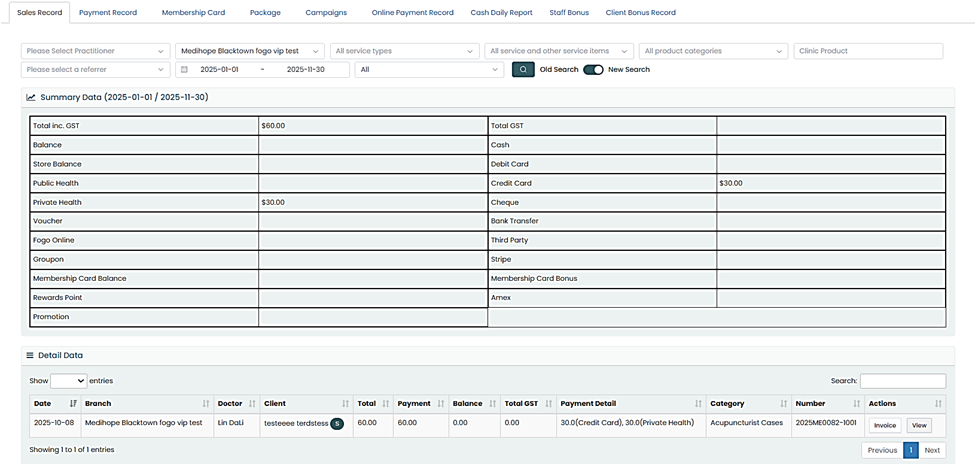This screenshot has height=464, width=975.
Task: Expand the All service types dropdown
Action: pos(405,51)
